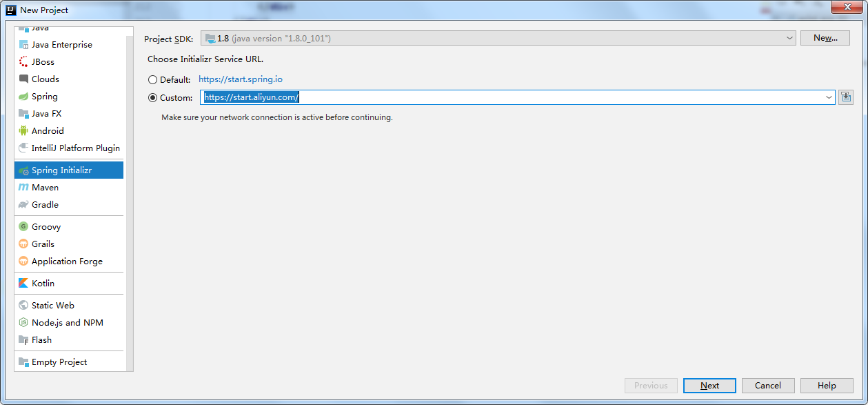Select the Node.js and NPM hexagon icon

pyautogui.click(x=24, y=323)
